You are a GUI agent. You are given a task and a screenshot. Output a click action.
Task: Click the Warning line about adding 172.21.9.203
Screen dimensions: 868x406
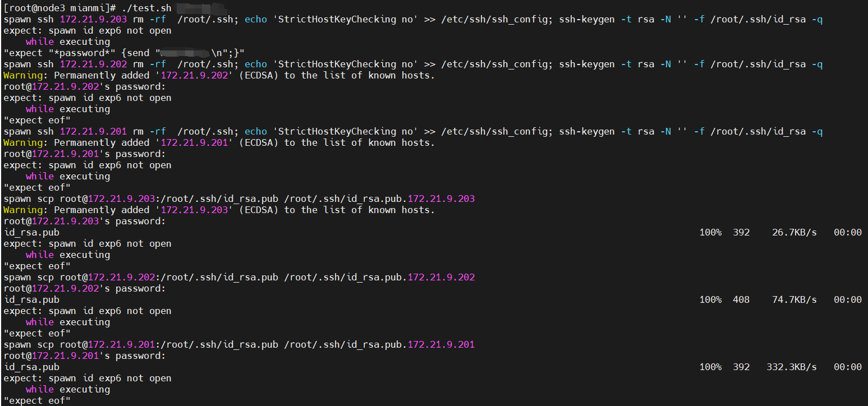click(219, 210)
